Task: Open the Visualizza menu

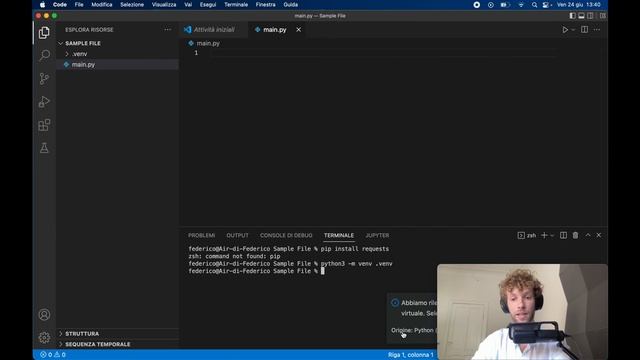Action: click(164, 5)
